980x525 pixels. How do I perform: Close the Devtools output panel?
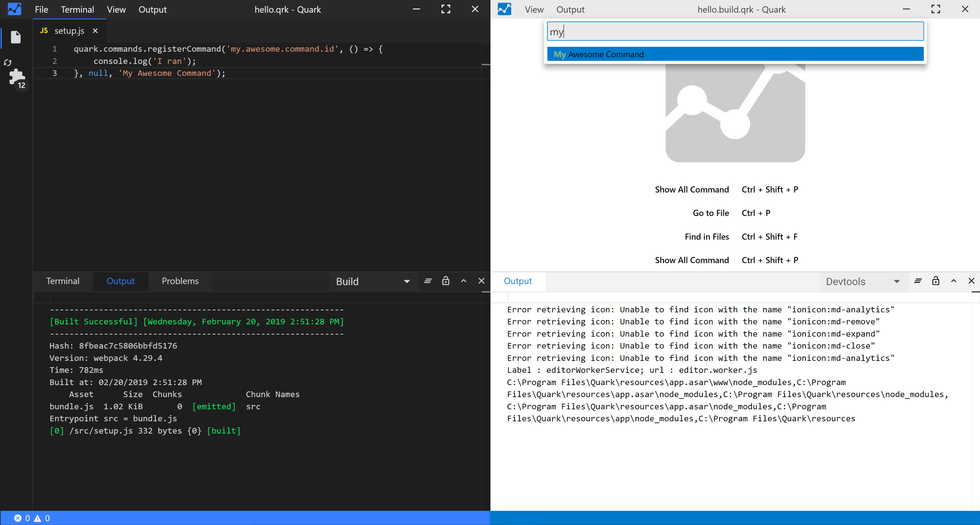coord(971,281)
